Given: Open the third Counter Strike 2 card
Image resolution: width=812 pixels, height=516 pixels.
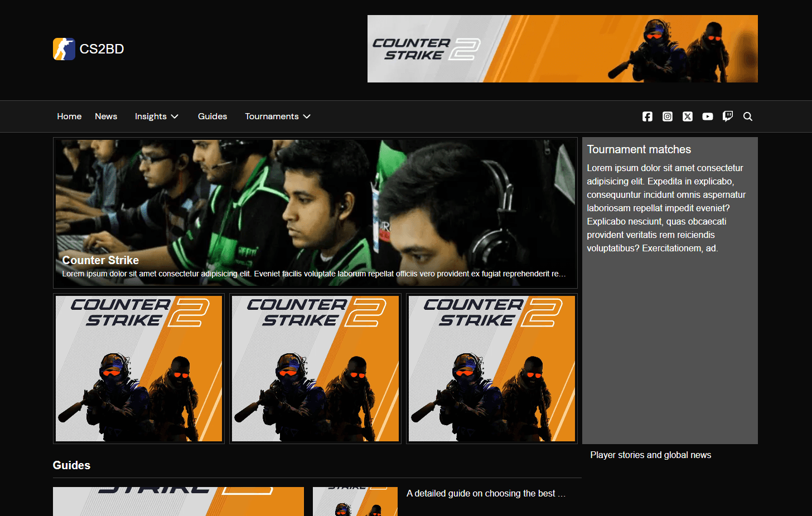Looking at the screenshot, I should pos(492,368).
